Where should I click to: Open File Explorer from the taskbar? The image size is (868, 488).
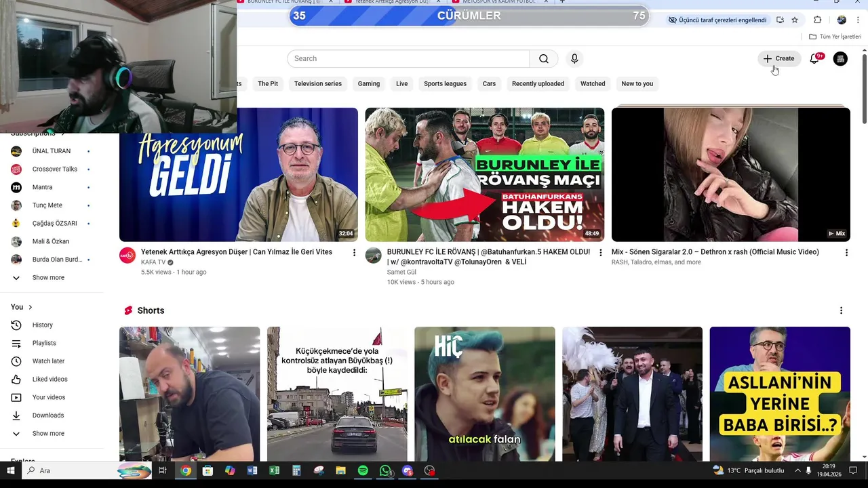340,470
